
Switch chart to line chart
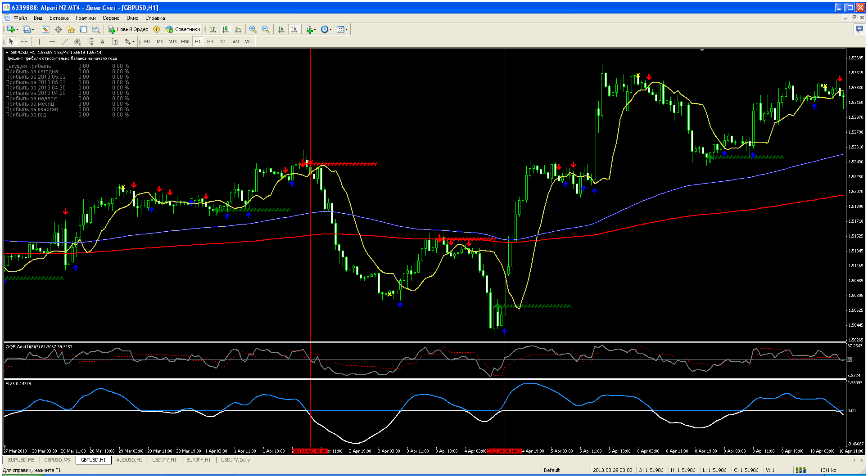238,29
